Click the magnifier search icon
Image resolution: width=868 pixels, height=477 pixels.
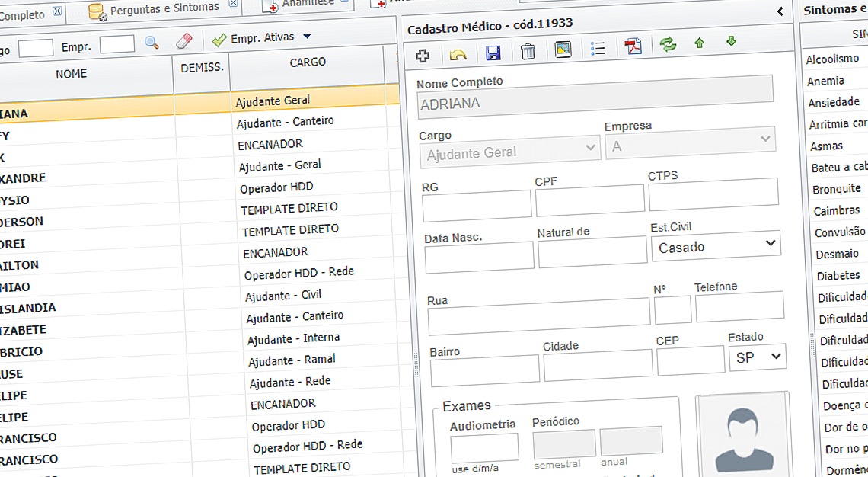point(152,43)
